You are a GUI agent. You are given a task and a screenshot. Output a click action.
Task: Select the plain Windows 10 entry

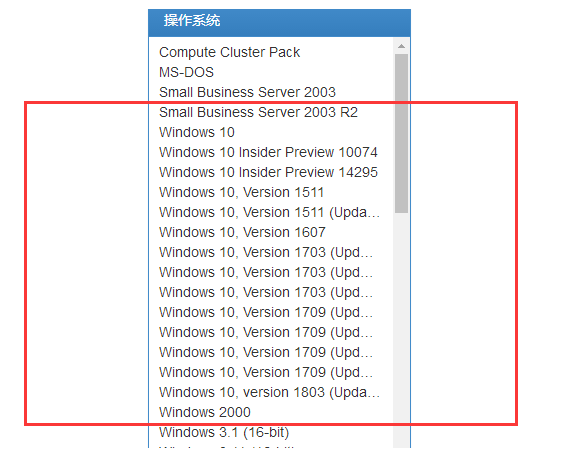197,132
